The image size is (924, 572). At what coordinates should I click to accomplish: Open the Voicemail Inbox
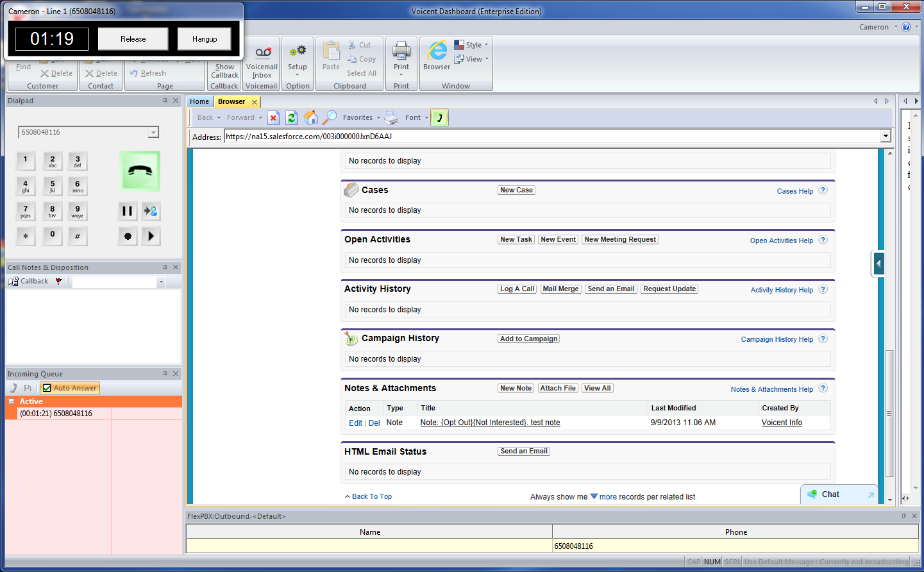(262, 63)
